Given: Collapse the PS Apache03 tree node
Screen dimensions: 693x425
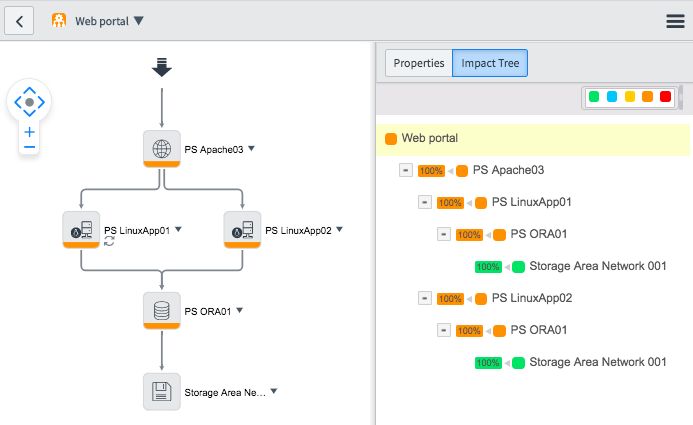Looking at the screenshot, I should click(x=406, y=170).
